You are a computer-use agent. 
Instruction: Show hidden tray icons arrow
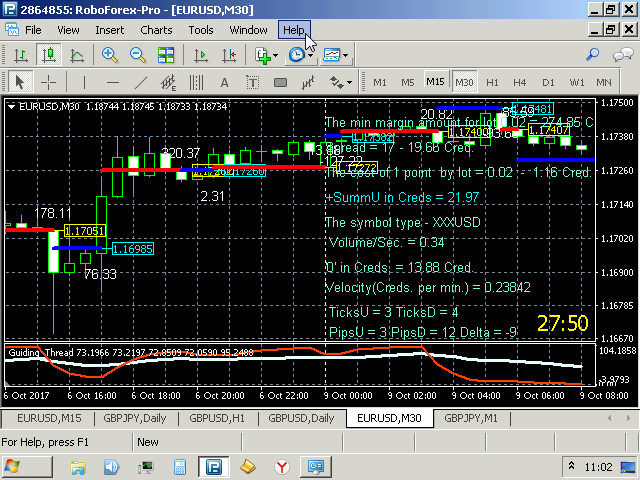pyautogui.click(x=572, y=466)
